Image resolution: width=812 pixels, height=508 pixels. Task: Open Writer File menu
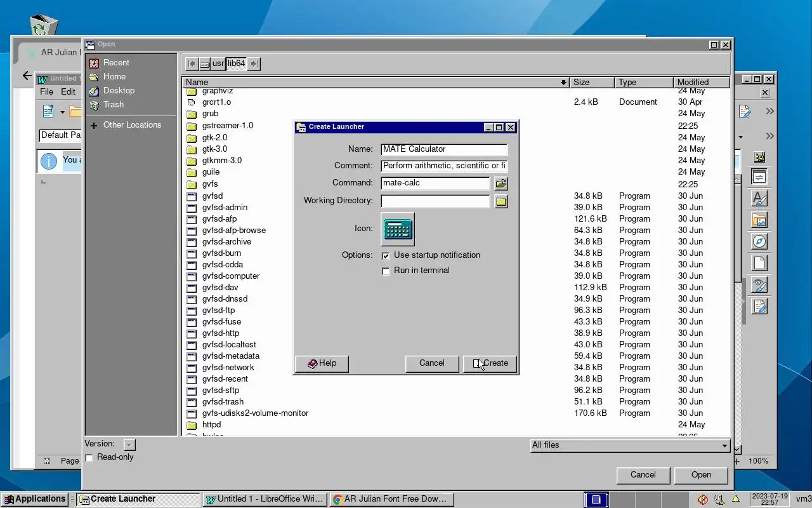(x=47, y=91)
